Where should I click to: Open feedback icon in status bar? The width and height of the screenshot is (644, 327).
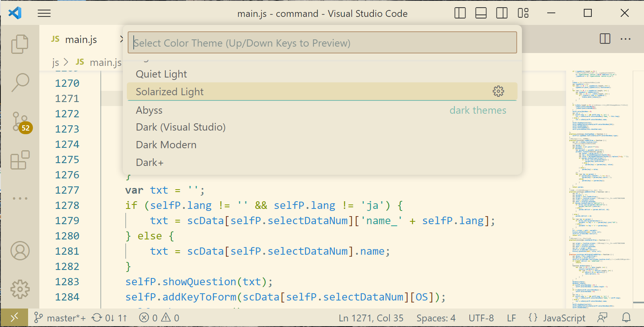point(602,318)
